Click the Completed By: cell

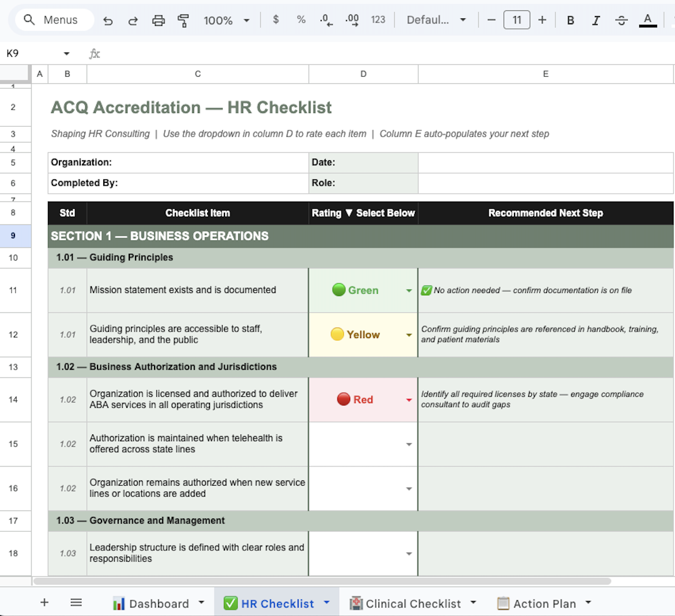178,183
